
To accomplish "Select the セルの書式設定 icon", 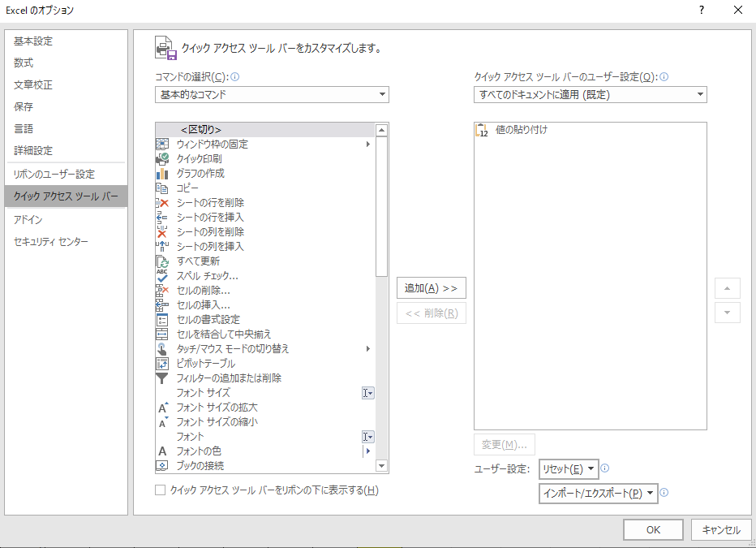I will (x=162, y=319).
